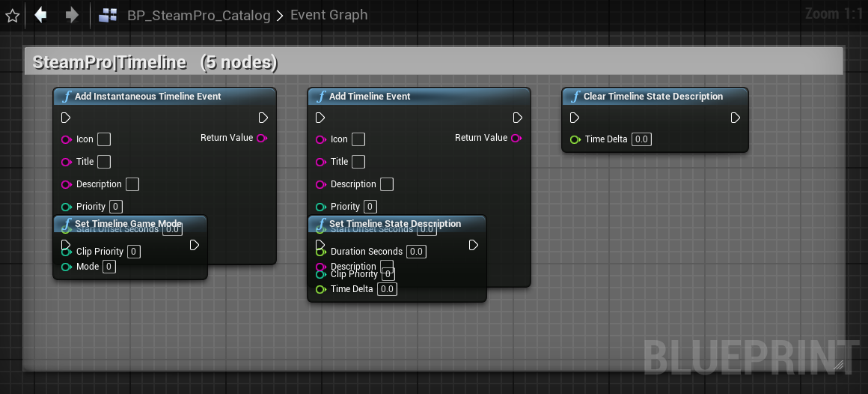Viewport: 868px width, 394px height.
Task: Click exec output pin of Clear Timeline State Description
Action: 735,118
